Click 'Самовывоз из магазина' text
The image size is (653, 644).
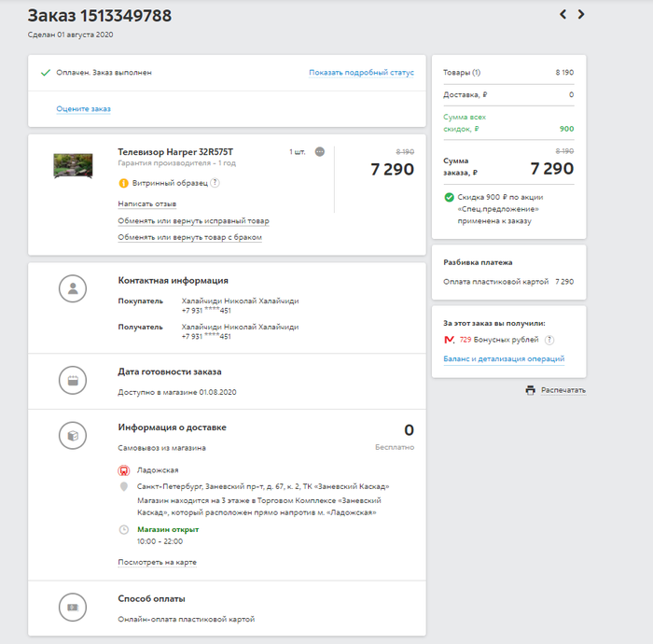[161, 448]
